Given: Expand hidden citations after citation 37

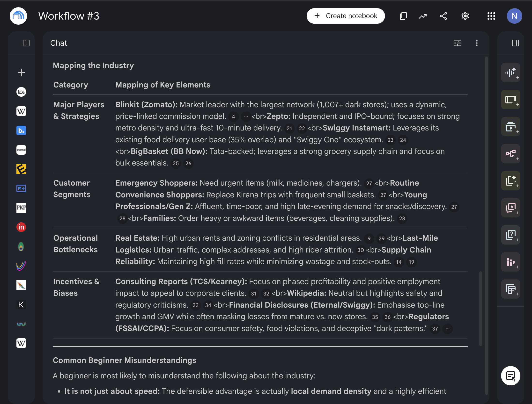Looking at the screenshot, I should click(x=448, y=329).
